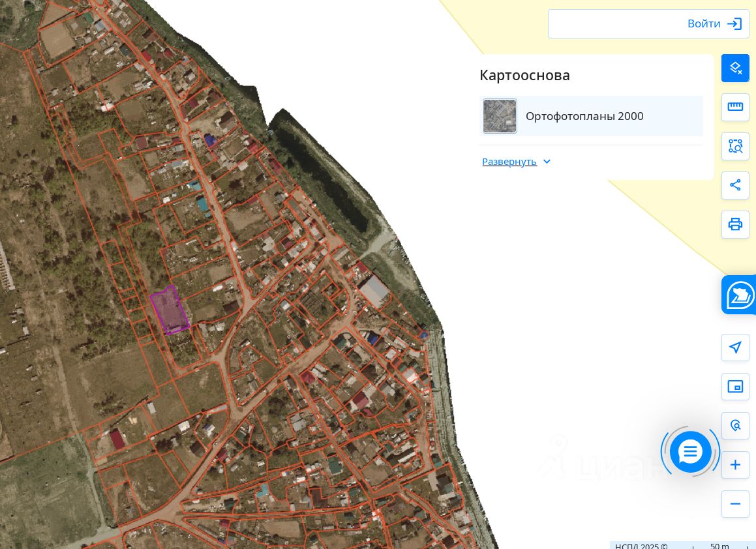Expand the basemap list chevron
The image size is (756, 549).
[x=547, y=162]
